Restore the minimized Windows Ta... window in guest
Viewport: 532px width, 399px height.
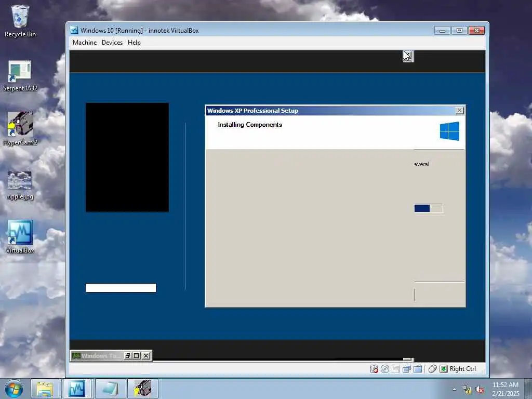(x=128, y=355)
